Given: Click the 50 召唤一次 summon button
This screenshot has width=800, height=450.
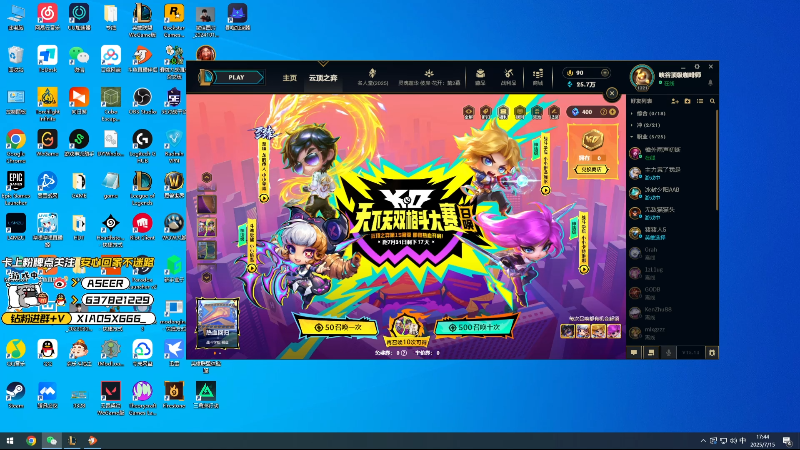Looking at the screenshot, I should pyautogui.click(x=338, y=327).
